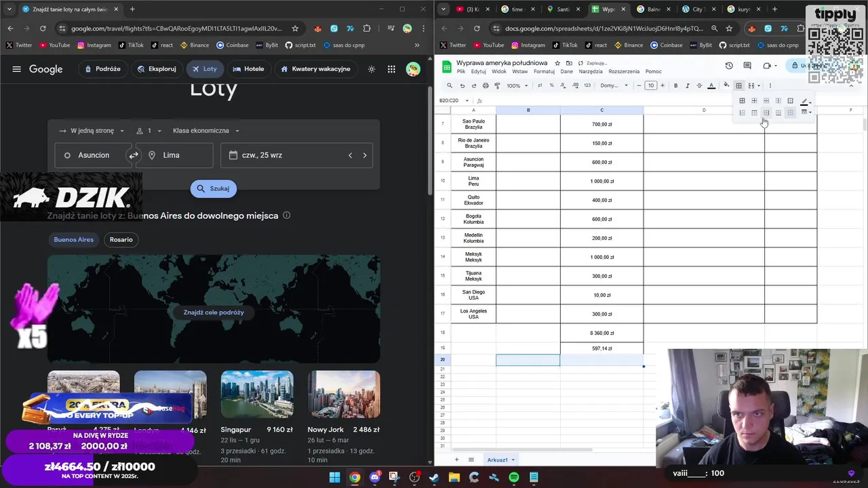Decrease decimal places in Sheets
This screenshot has height=488, width=868.
(x=564, y=85)
